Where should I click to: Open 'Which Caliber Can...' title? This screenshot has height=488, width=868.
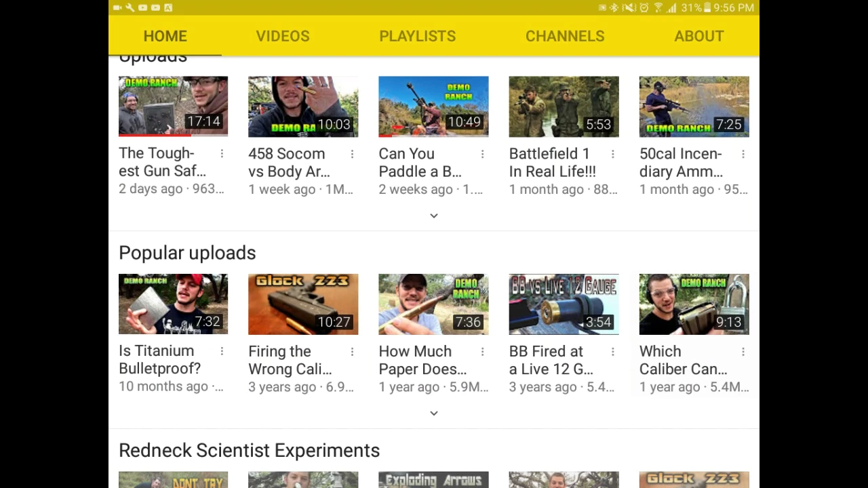click(684, 360)
